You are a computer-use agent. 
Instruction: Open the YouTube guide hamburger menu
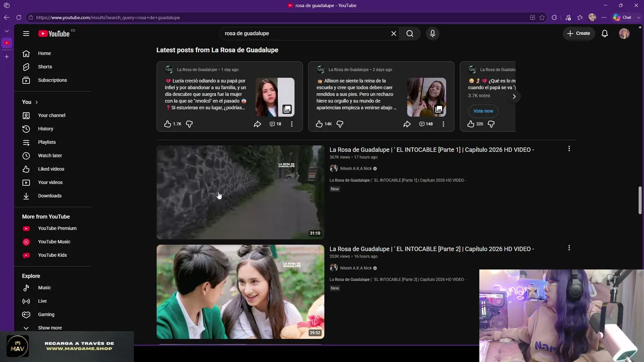(26, 34)
